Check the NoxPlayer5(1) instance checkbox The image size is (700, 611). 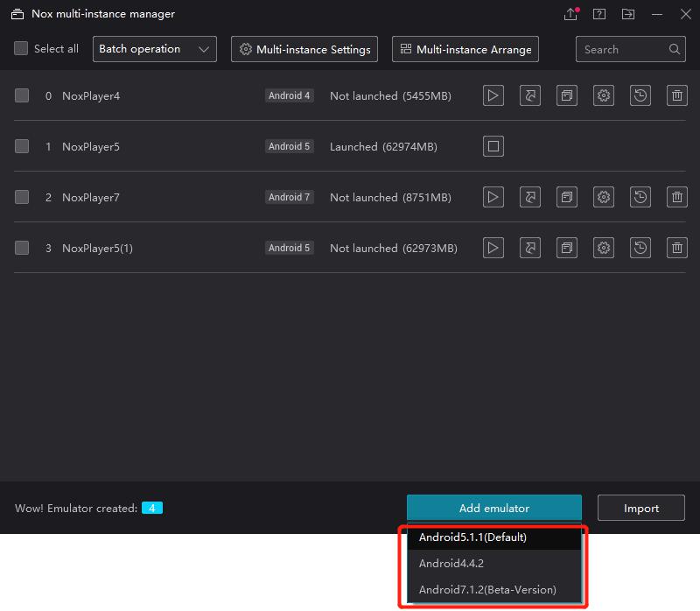(22, 248)
